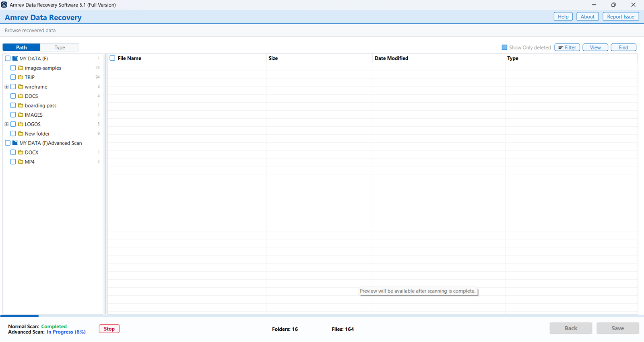This screenshot has height=342, width=644.
Task: Sort by Date Modified column header
Action: 391,58
